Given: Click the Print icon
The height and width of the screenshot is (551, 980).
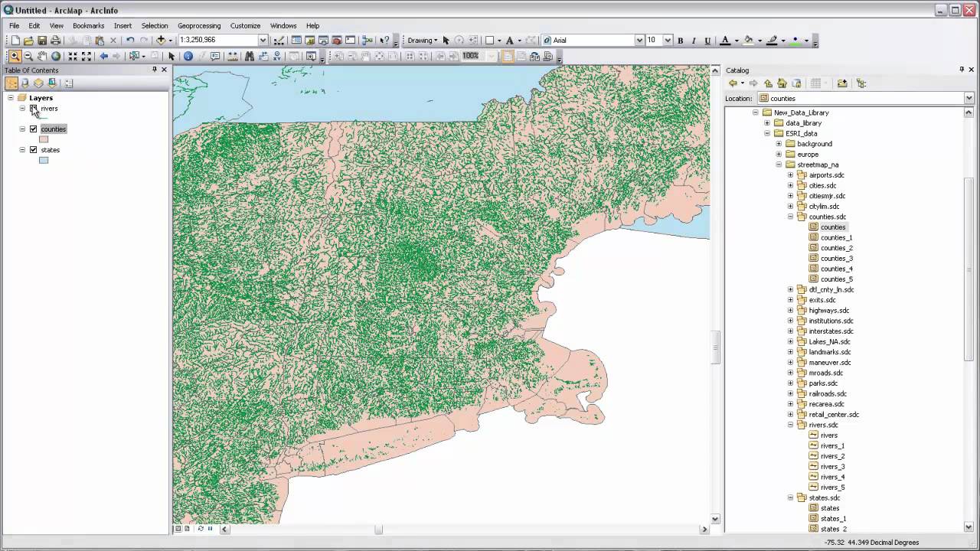Looking at the screenshot, I should tap(56, 40).
